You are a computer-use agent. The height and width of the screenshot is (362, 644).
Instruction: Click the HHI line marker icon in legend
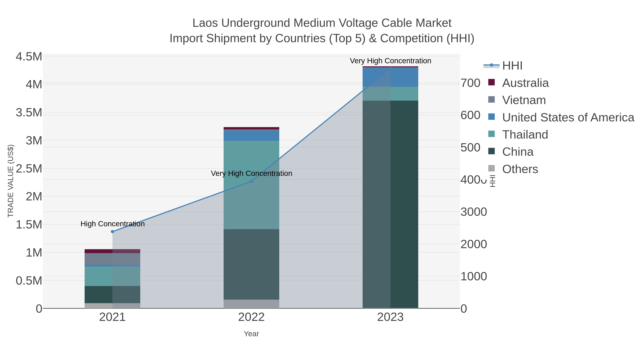click(x=492, y=65)
